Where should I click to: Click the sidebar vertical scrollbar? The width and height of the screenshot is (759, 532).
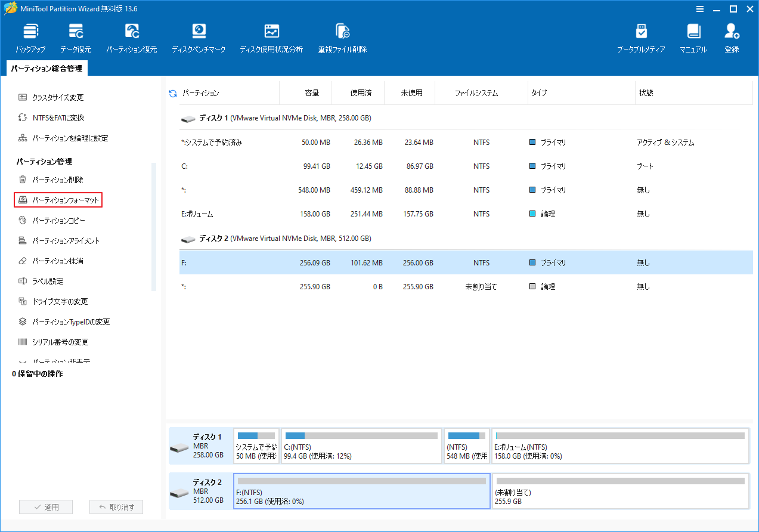[154, 227]
